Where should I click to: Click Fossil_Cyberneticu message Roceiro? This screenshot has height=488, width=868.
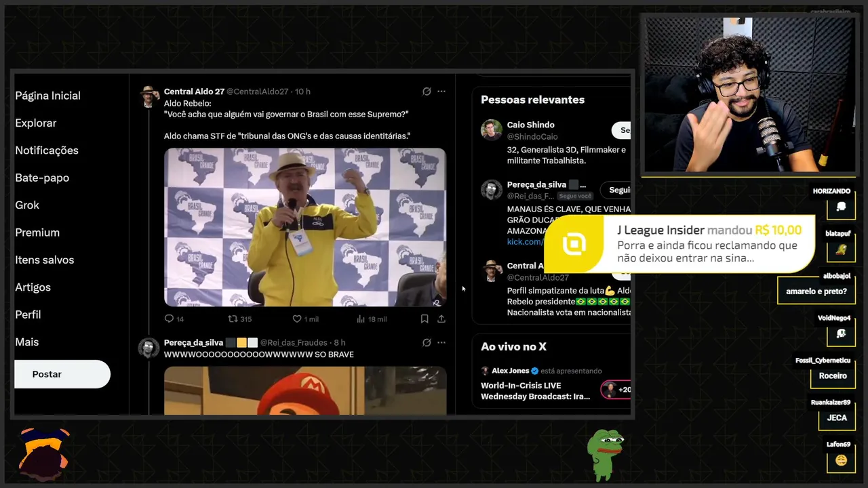click(833, 375)
